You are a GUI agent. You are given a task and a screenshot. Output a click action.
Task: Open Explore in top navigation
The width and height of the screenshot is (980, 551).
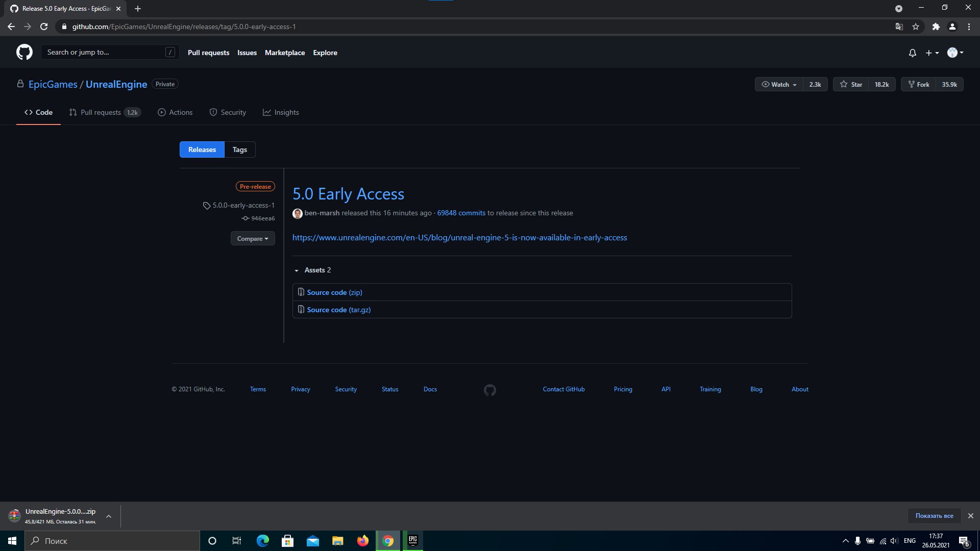coord(325,53)
